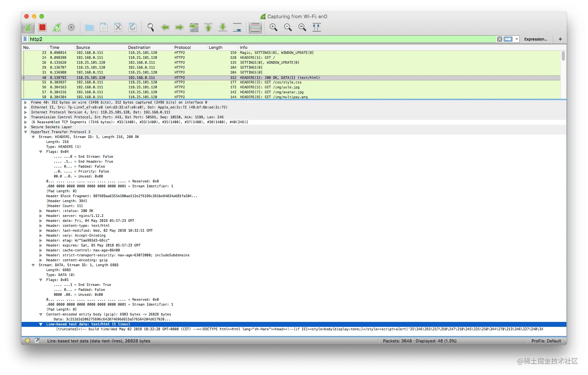Click the shark fin start capture icon
Image resolution: width=588 pixels, height=375 pixels.
[x=28, y=27]
